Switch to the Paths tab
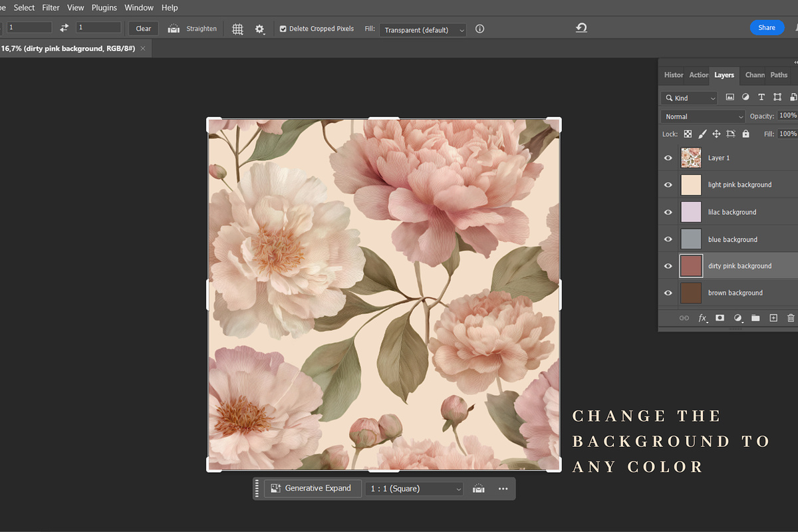Screen dimensions: 798x532 779,75
